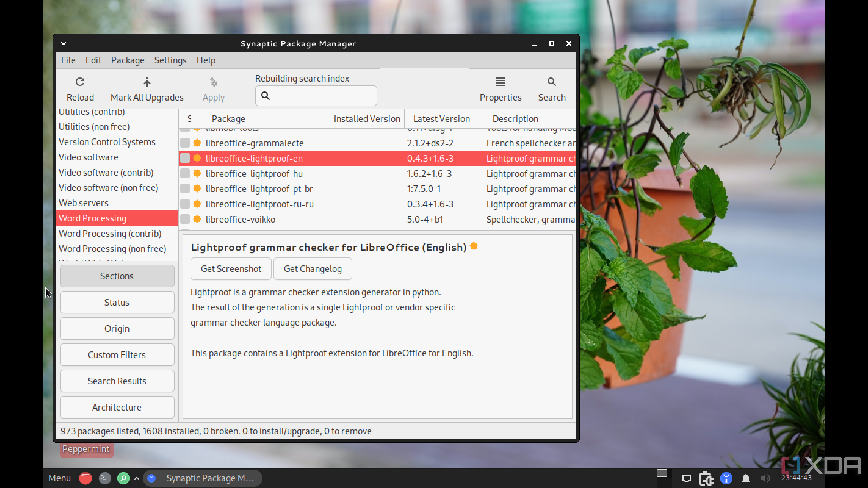Select Video software section
This screenshot has height=488, width=868.
click(117, 157)
